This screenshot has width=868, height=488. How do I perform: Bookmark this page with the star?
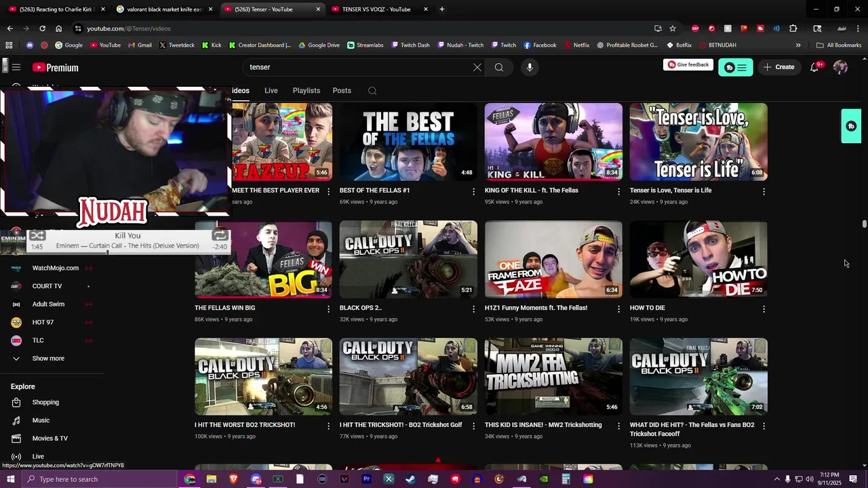pos(673,28)
